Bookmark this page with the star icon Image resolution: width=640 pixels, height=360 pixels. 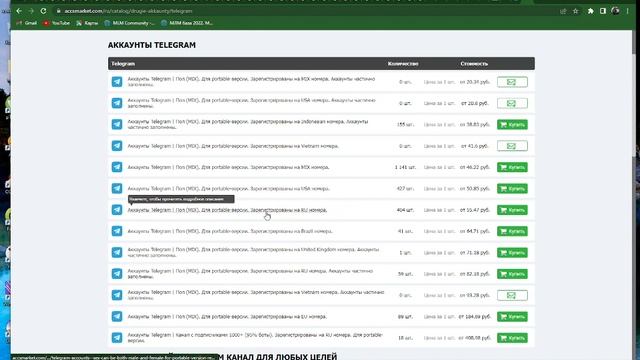pos(576,11)
